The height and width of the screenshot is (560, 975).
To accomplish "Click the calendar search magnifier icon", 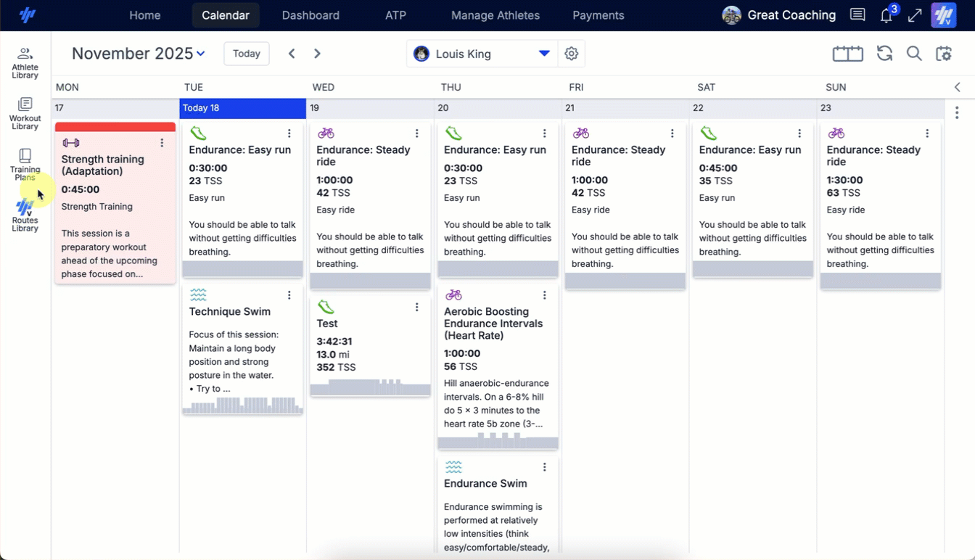I will (x=914, y=54).
